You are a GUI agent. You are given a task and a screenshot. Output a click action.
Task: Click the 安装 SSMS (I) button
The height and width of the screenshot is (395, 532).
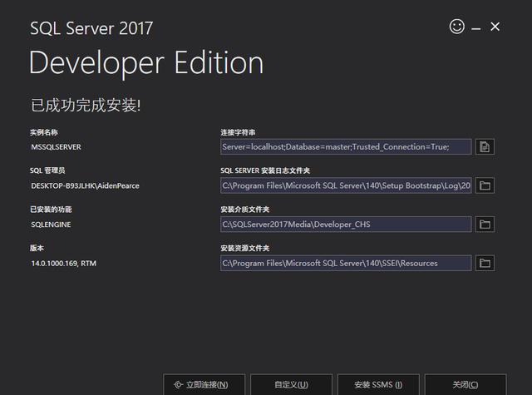378,384
